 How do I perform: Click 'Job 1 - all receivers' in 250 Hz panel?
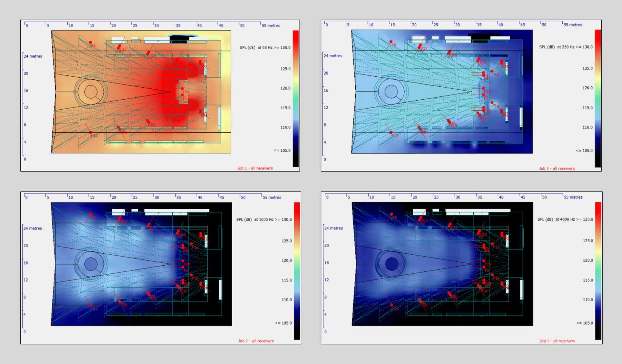[557, 169]
